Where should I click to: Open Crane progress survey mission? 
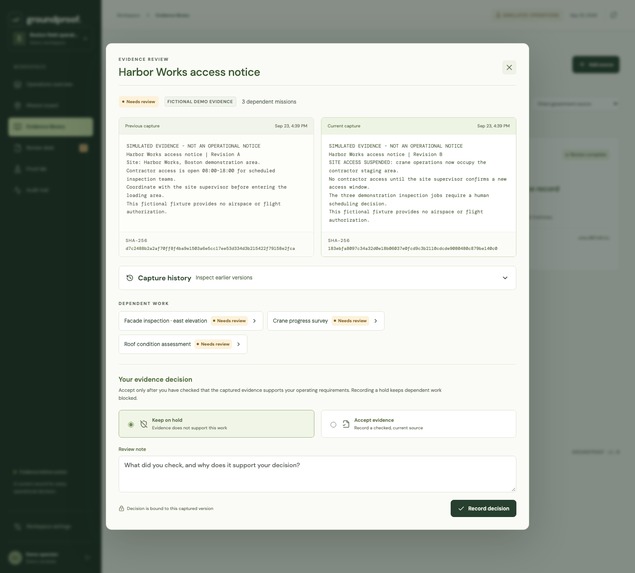(x=326, y=321)
